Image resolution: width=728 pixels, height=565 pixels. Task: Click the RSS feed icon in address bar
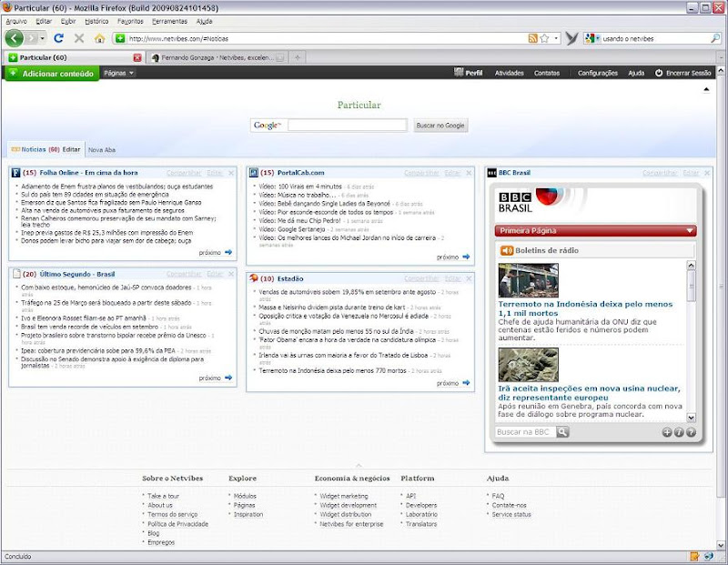pyautogui.click(x=532, y=38)
